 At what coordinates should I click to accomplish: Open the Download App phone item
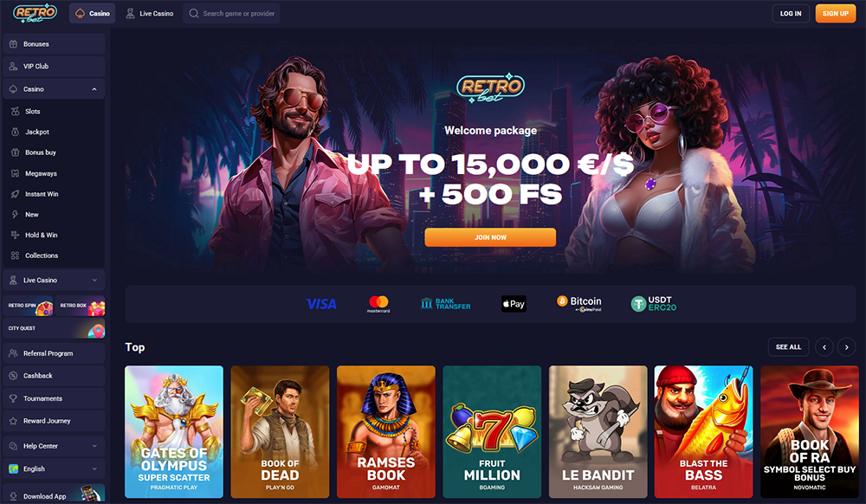click(54, 494)
